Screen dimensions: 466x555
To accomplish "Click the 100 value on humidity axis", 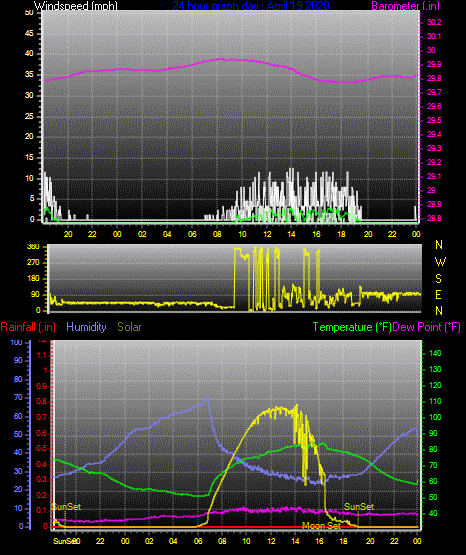I will point(16,342).
